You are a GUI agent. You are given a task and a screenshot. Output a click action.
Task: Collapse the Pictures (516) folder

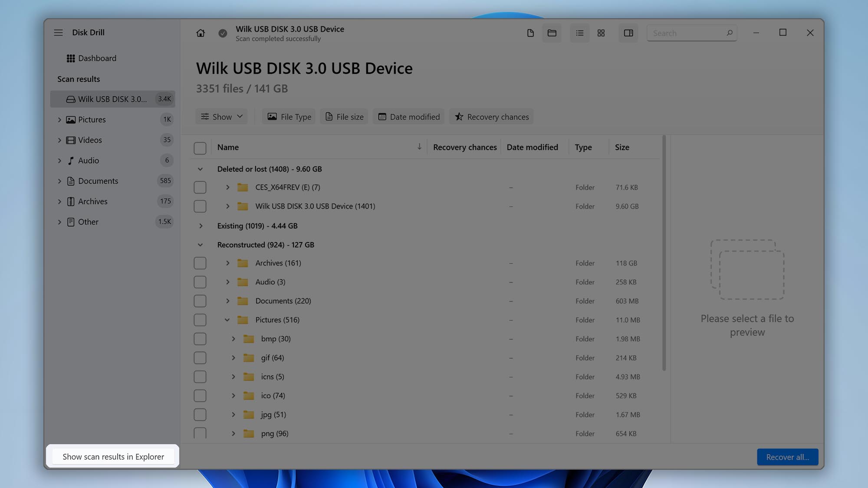(x=227, y=320)
